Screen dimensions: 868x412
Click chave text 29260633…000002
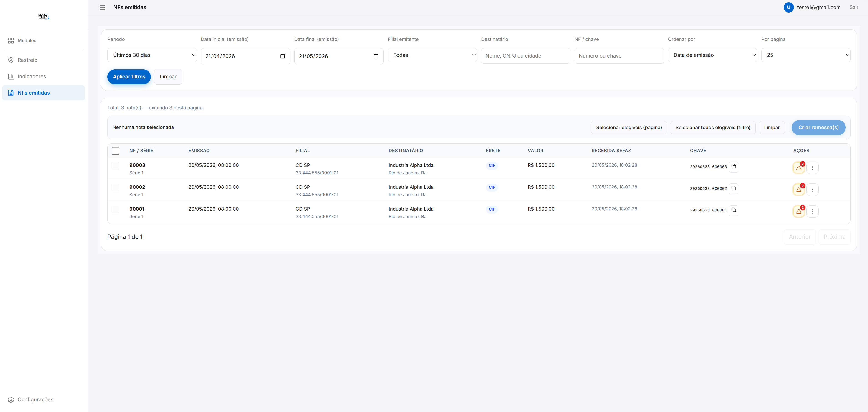coord(708,189)
